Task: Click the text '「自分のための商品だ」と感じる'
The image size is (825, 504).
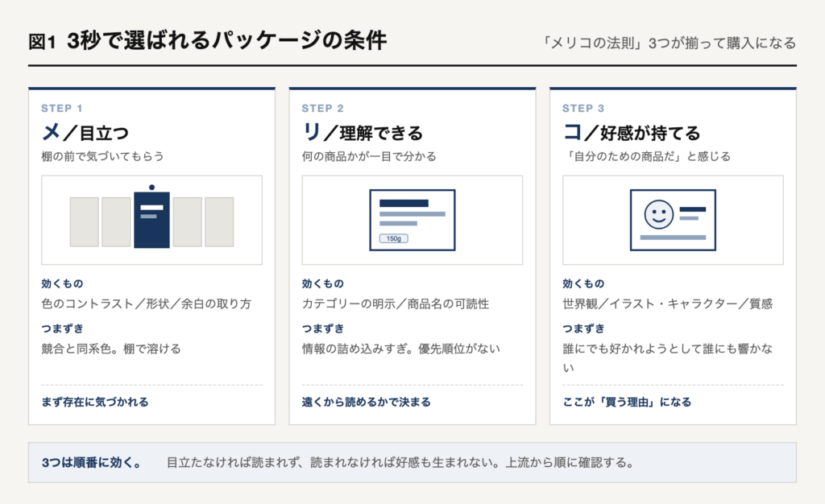Action: coord(647,156)
